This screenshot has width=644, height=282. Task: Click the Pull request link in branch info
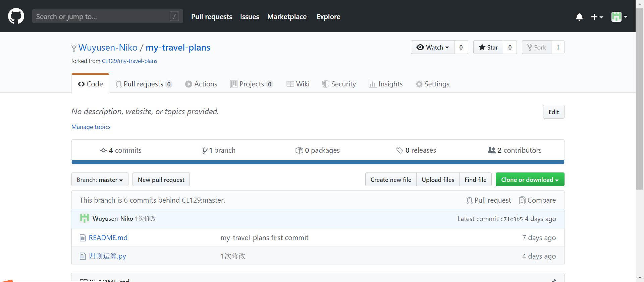(x=489, y=200)
